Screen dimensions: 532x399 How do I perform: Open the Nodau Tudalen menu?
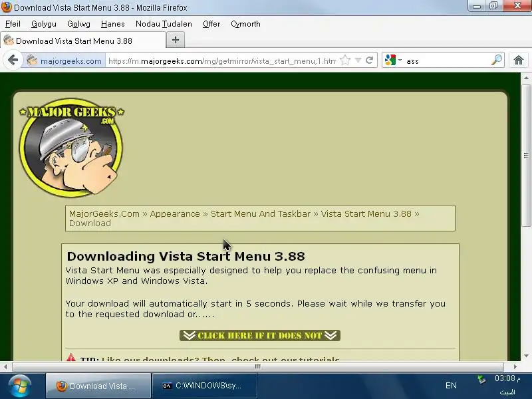(x=164, y=24)
